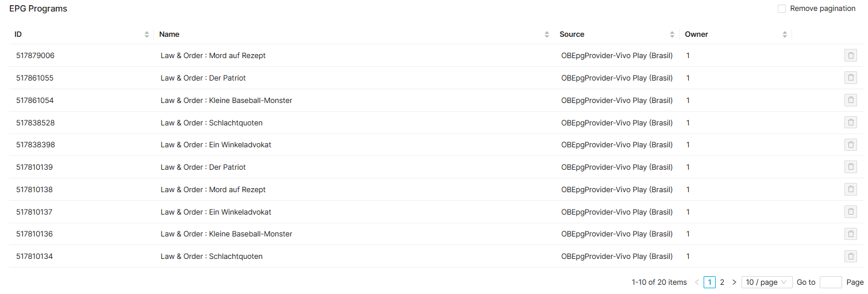
Task: Sort the Source column
Action: pos(672,35)
